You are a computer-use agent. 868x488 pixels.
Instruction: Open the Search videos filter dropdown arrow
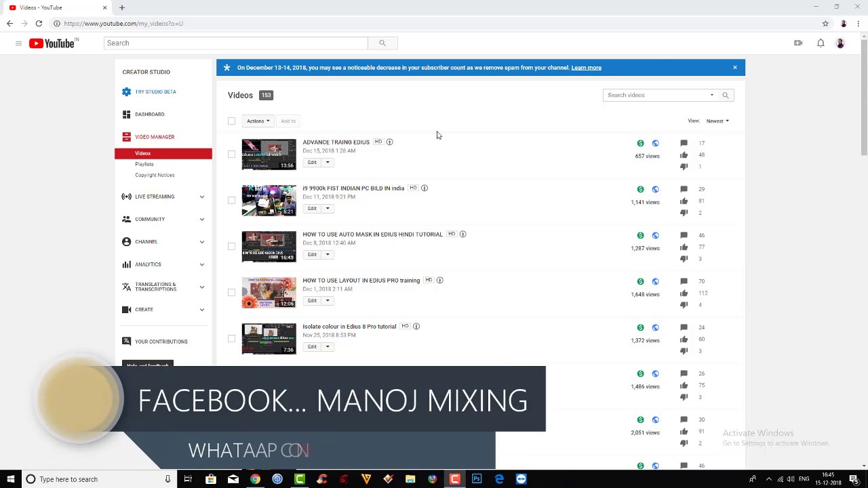pyautogui.click(x=711, y=96)
